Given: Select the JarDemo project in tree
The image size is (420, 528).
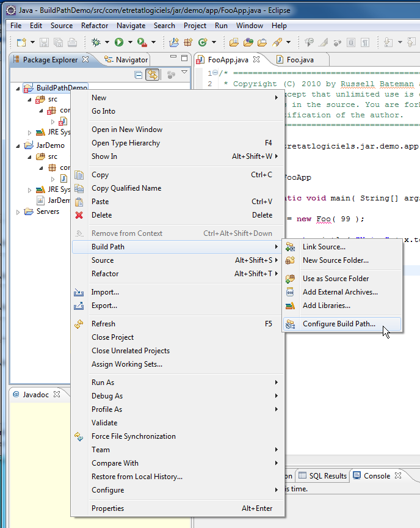Looking at the screenshot, I should pyautogui.click(x=50, y=145).
